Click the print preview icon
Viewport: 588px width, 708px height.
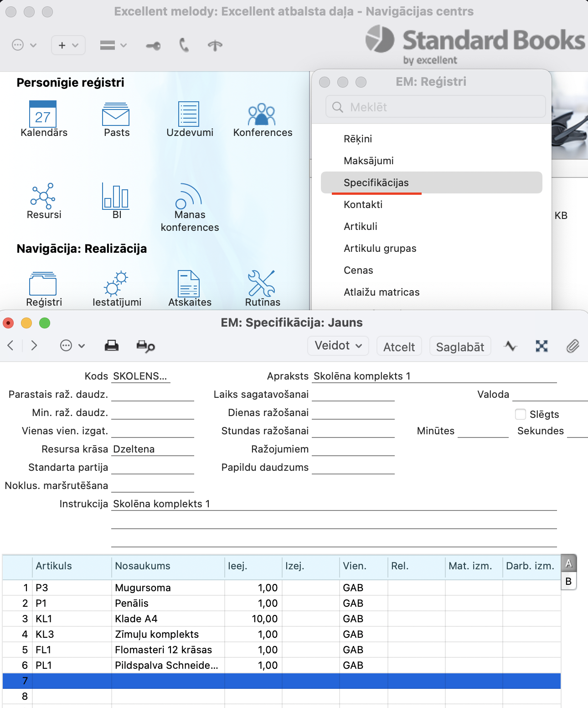tap(145, 346)
